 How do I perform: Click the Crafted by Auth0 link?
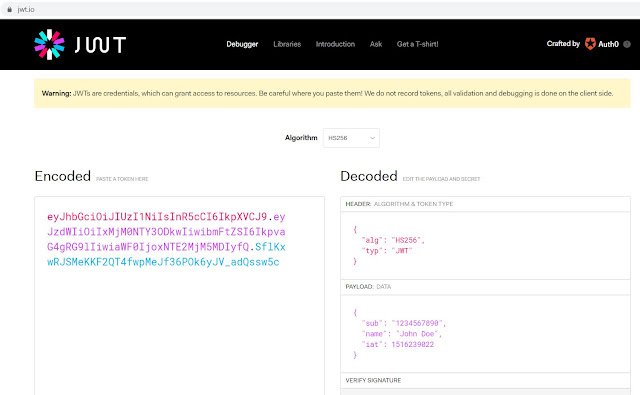pyautogui.click(x=582, y=44)
